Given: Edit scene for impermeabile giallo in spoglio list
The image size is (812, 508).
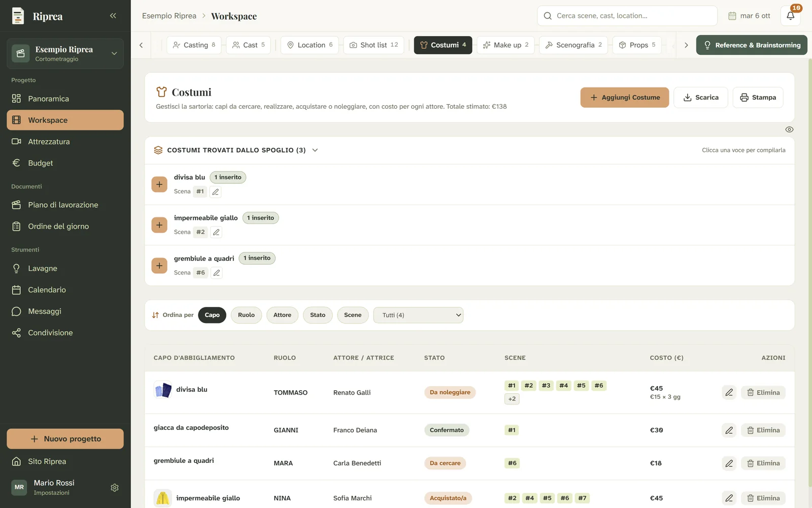Looking at the screenshot, I should [x=216, y=232].
